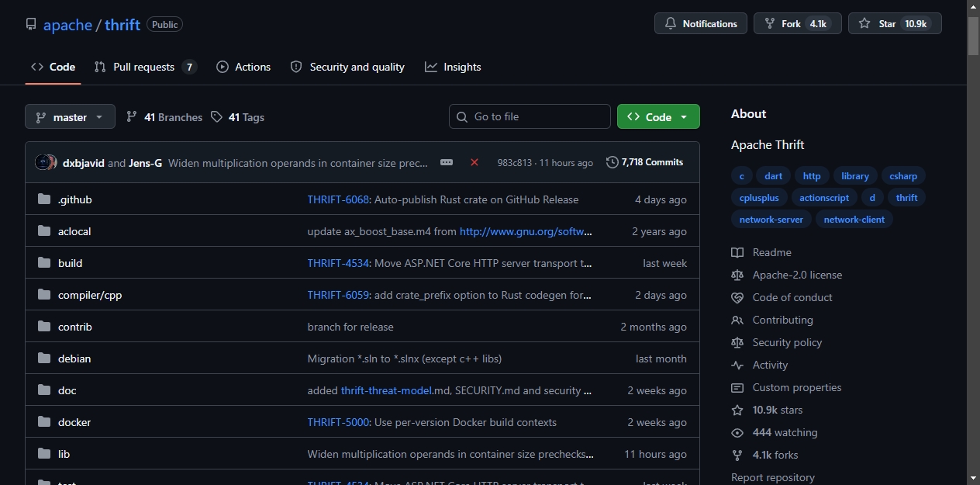Select the network-client topic tag

[854, 220]
